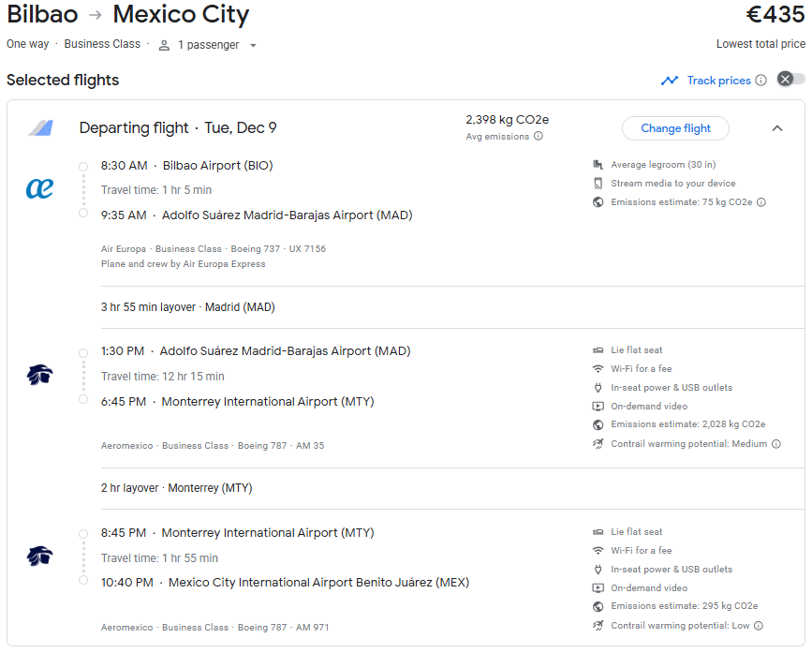Open the One way trip type selector

[27, 44]
